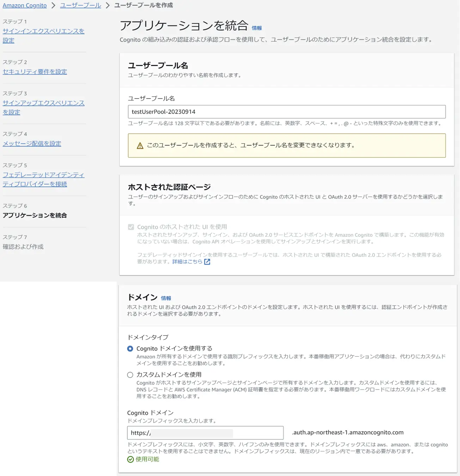Toggle Cognito のホストされた UI を使用 checkbox
Screen dimensions: 460x476
[x=131, y=227]
